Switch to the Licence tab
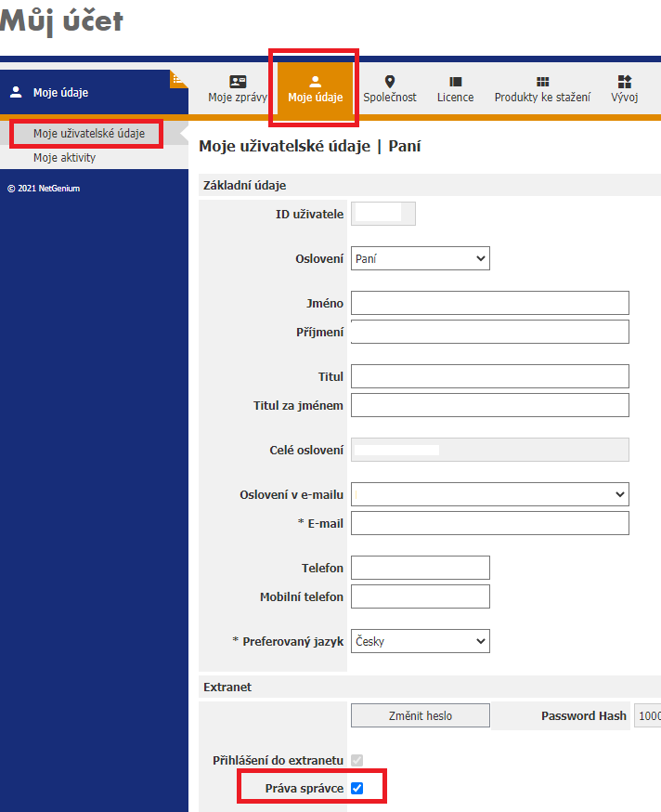 455,89
